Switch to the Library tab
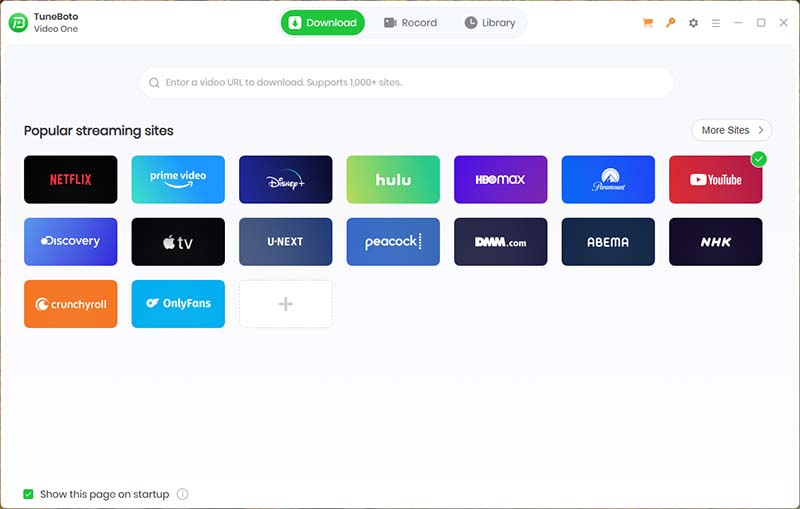 click(x=490, y=22)
